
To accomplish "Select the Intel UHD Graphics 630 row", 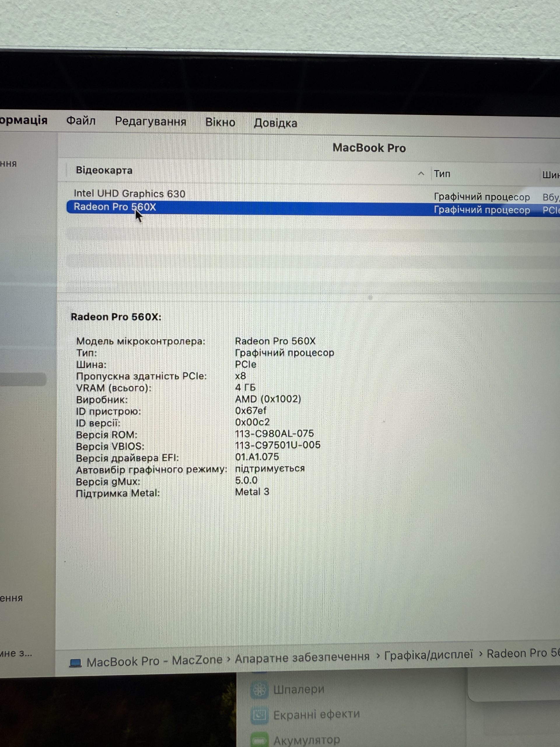I will point(313,195).
